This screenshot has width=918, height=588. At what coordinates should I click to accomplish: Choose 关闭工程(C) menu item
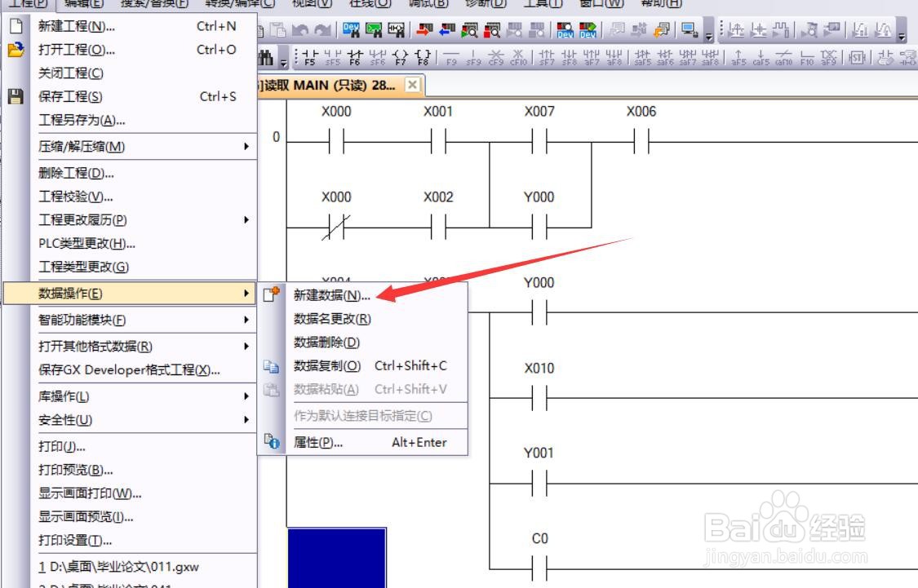130,73
